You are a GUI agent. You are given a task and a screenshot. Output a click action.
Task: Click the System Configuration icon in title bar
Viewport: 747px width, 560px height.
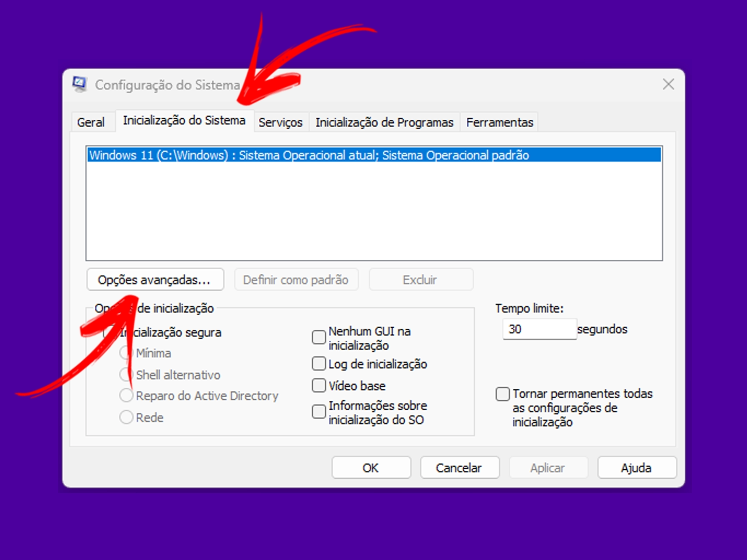pyautogui.click(x=80, y=84)
